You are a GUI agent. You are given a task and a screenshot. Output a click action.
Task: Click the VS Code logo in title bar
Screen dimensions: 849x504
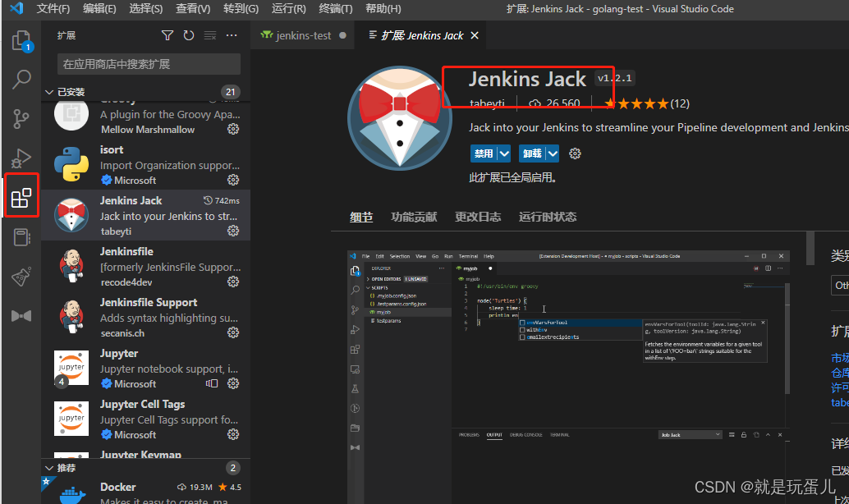click(x=16, y=9)
